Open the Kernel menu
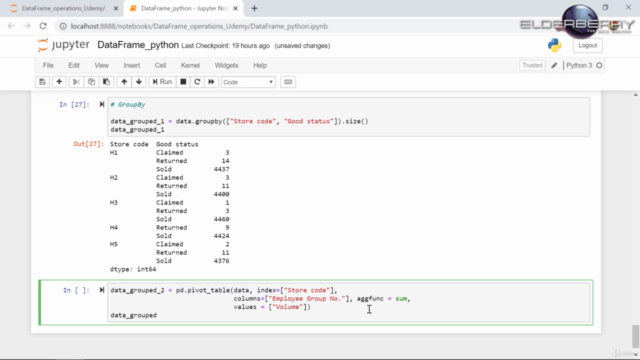The height and width of the screenshot is (360, 640). tap(190, 65)
